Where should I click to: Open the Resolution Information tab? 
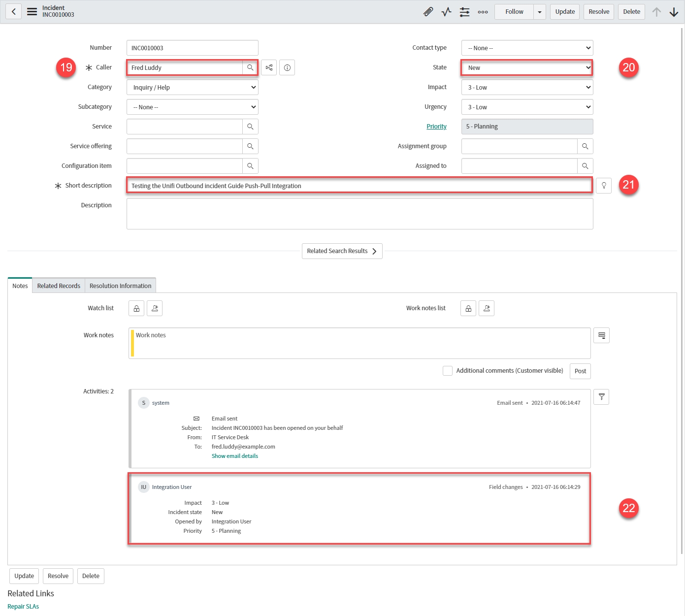(x=120, y=286)
